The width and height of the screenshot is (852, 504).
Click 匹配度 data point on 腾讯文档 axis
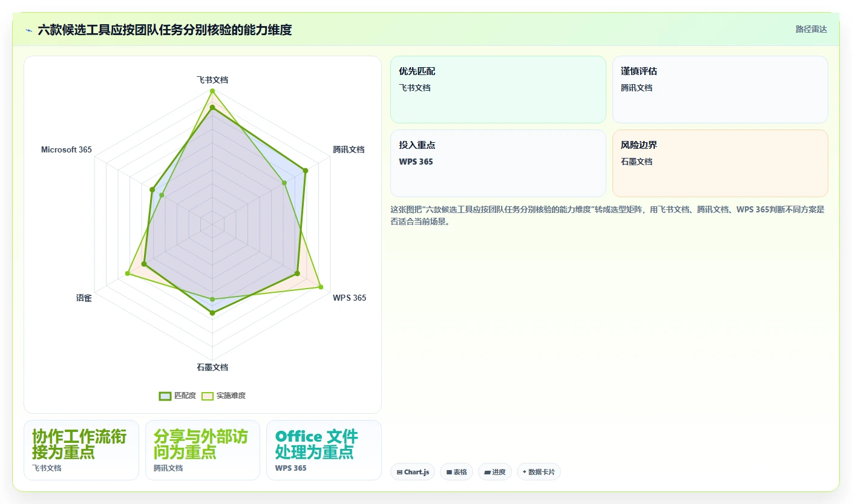[305, 171]
